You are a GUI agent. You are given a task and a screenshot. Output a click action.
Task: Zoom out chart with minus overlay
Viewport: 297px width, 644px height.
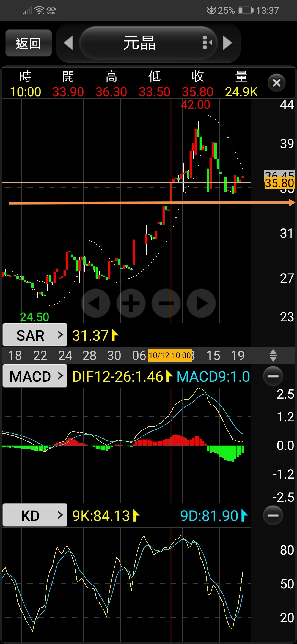pyautogui.click(x=166, y=303)
